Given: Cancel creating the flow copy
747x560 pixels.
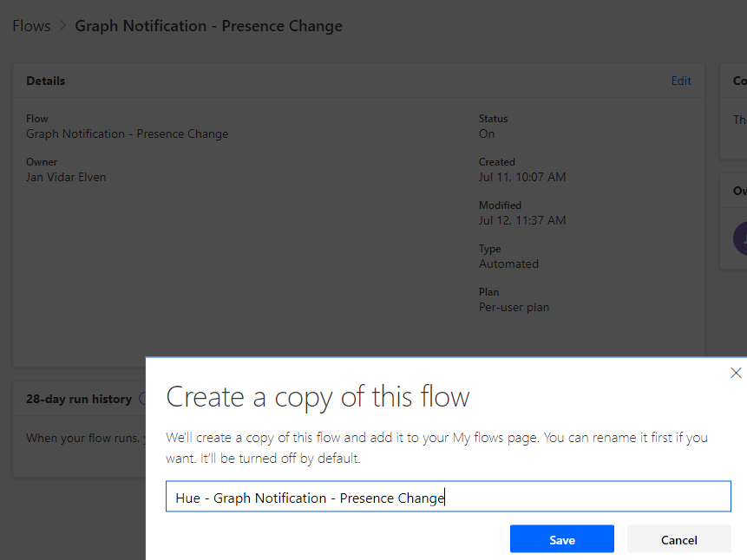Looking at the screenshot, I should click(x=678, y=539).
